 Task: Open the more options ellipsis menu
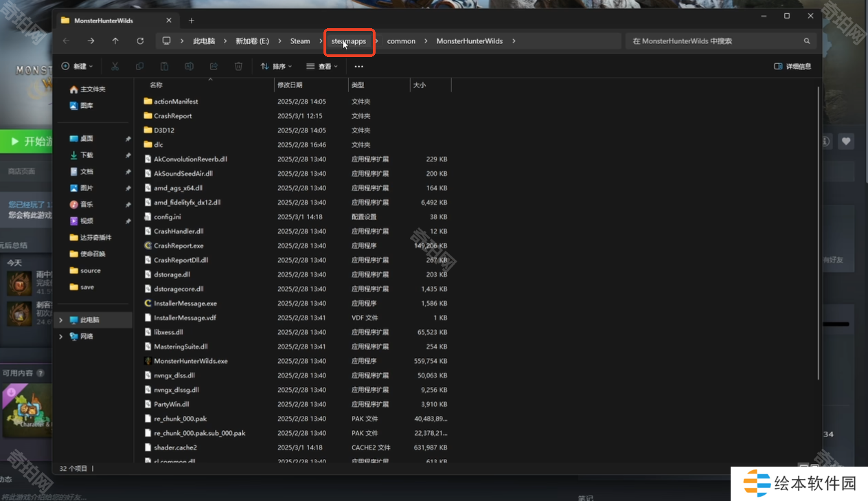[x=358, y=67]
